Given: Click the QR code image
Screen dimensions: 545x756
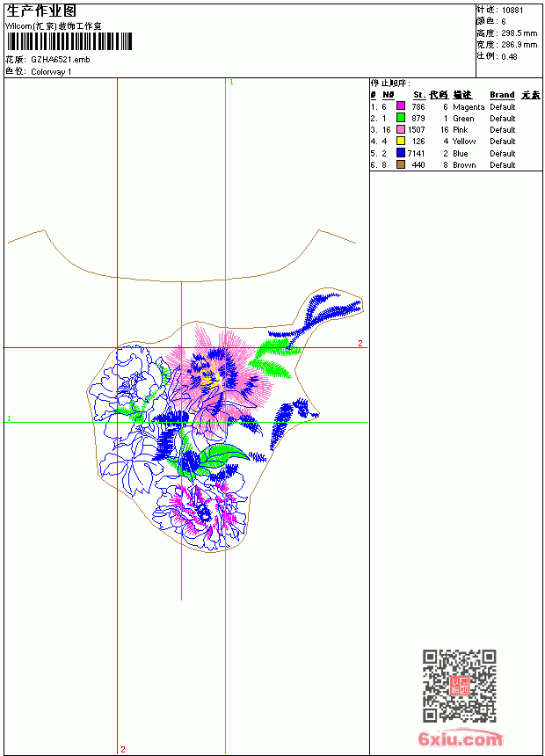Looking at the screenshot, I should coord(460,686).
